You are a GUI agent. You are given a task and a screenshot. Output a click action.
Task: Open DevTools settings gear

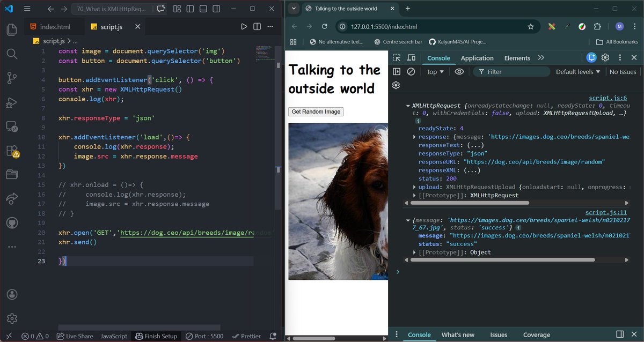pyautogui.click(x=605, y=58)
